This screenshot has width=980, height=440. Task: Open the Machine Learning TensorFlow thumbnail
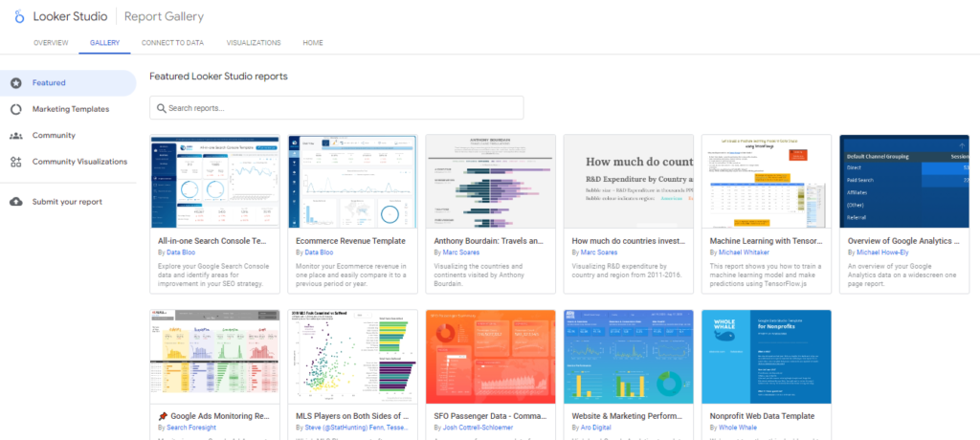click(767, 181)
